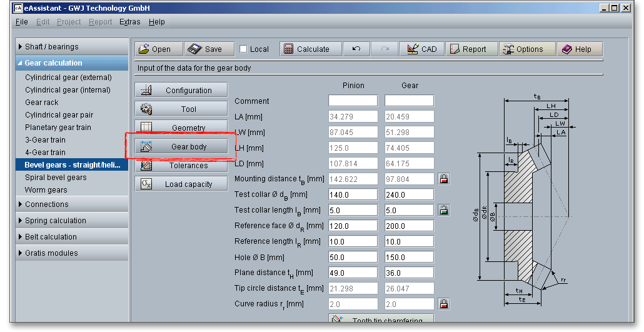Screen dimensions: 644x332
Task: Click the Pinion Hole Ø B input field
Action: (353, 257)
